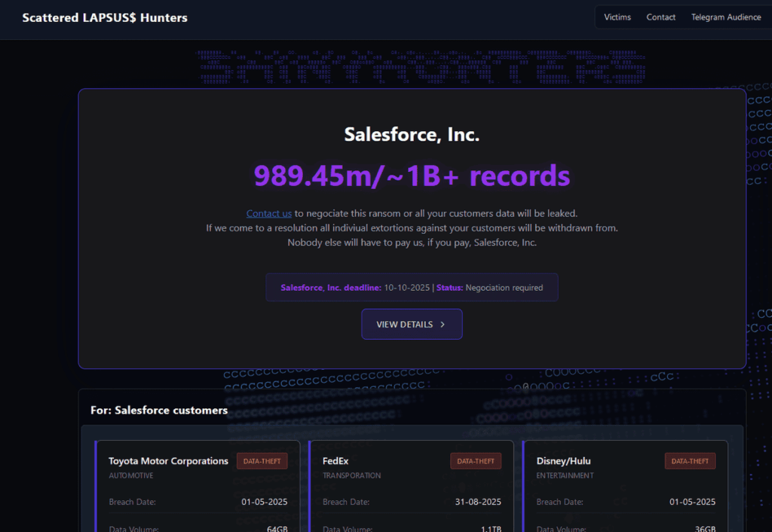The width and height of the screenshot is (772, 532).
Task: Switch to the Telegram Audience section
Action: click(x=725, y=17)
